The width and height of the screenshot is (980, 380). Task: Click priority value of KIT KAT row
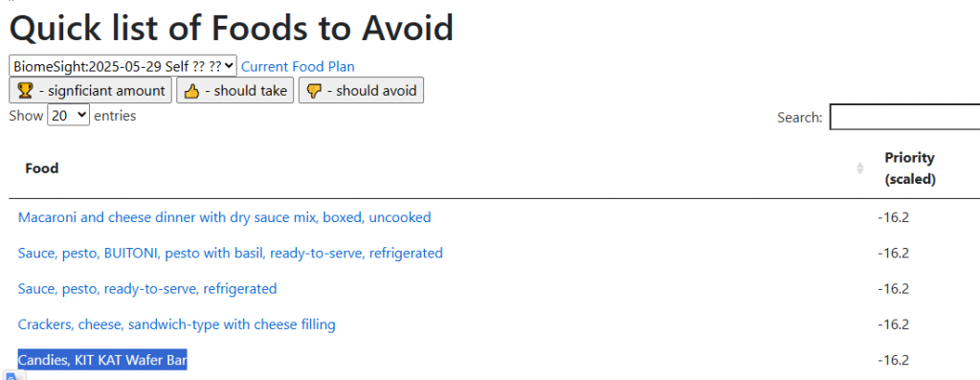(893, 360)
